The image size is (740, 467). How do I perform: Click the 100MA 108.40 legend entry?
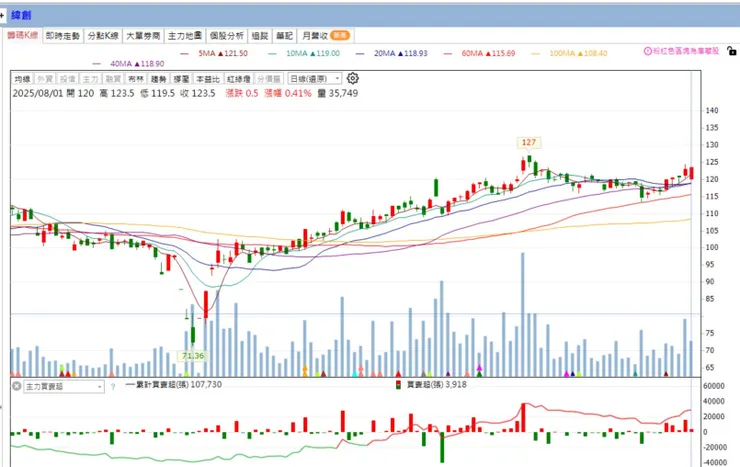click(x=570, y=53)
